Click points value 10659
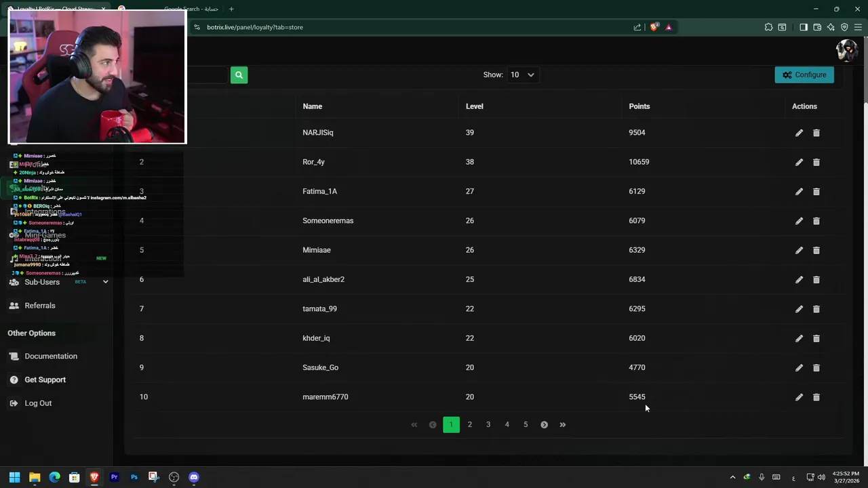Image resolution: width=868 pixels, height=488 pixels. [639, 162]
